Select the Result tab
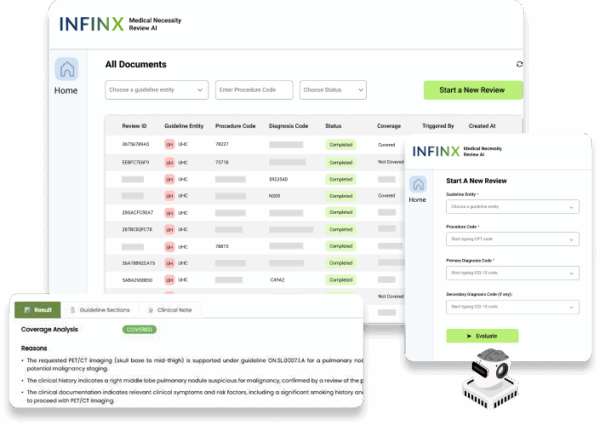 click(x=38, y=310)
